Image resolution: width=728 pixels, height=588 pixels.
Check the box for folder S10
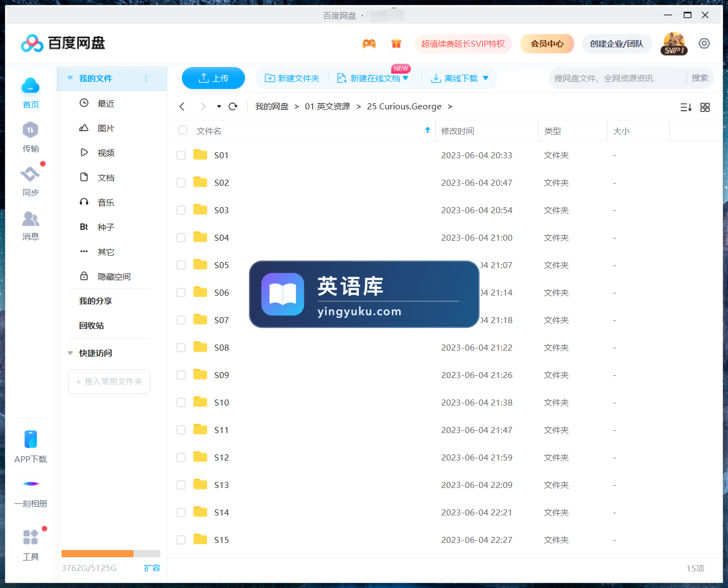[181, 403]
